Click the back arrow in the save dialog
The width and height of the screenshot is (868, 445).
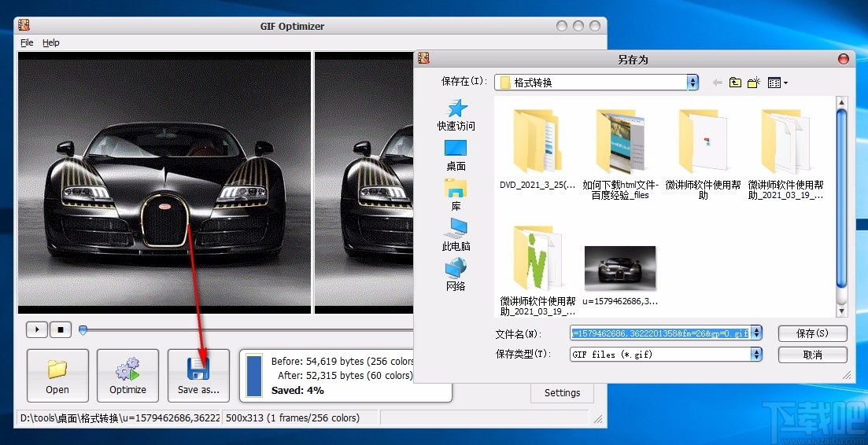point(718,83)
